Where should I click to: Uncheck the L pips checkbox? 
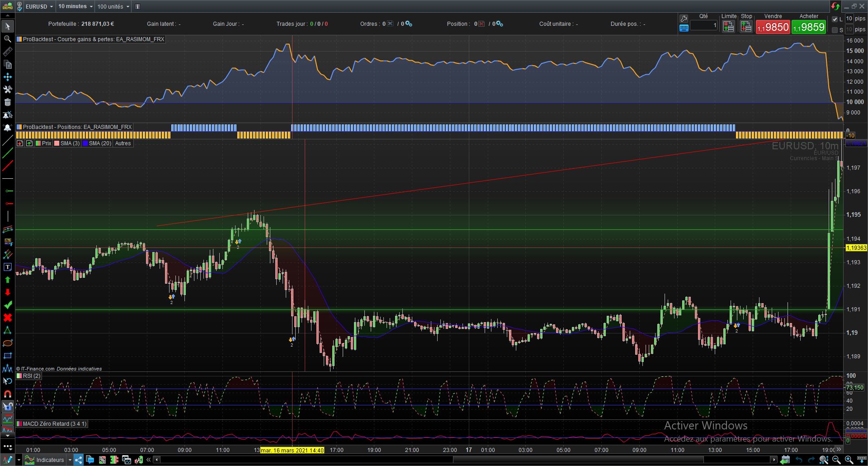[x=835, y=19]
